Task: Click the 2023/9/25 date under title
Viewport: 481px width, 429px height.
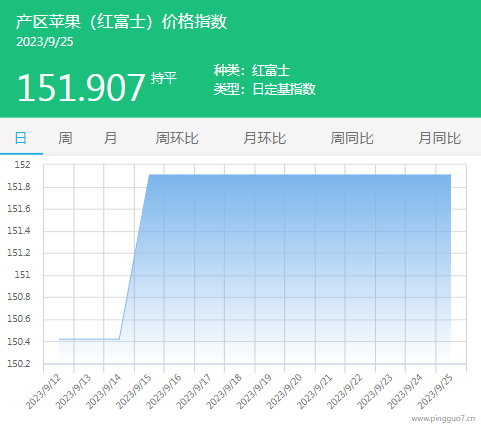Action: coord(45,42)
